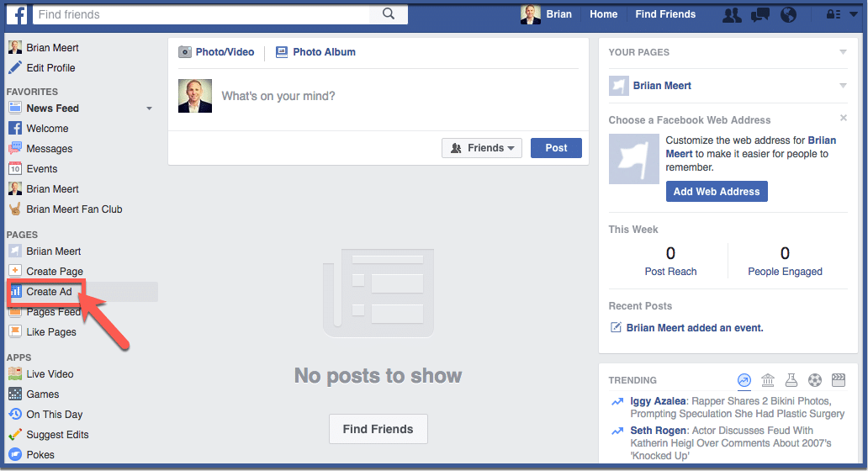Go to Home in the top bar
Image resolution: width=868 pixels, height=471 pixels.
point(603,14)
